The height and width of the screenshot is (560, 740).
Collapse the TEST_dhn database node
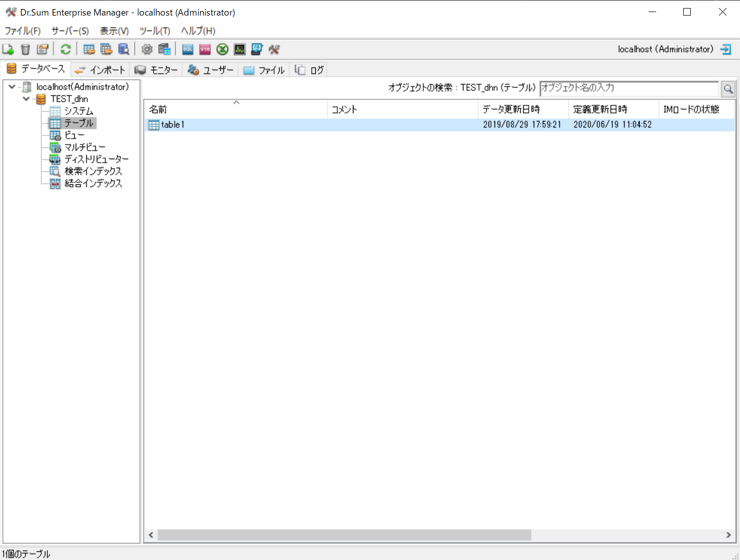coord(26,98)
